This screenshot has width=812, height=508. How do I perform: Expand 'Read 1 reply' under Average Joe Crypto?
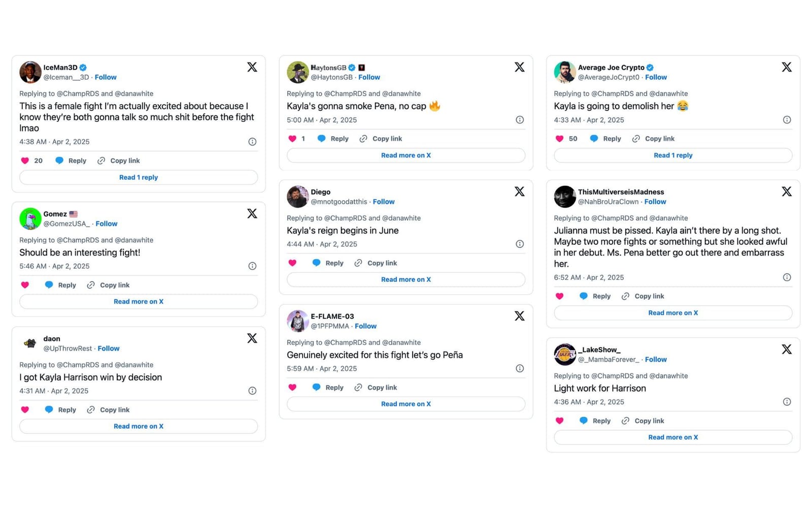pyautogui.click(x=673, y=155)
